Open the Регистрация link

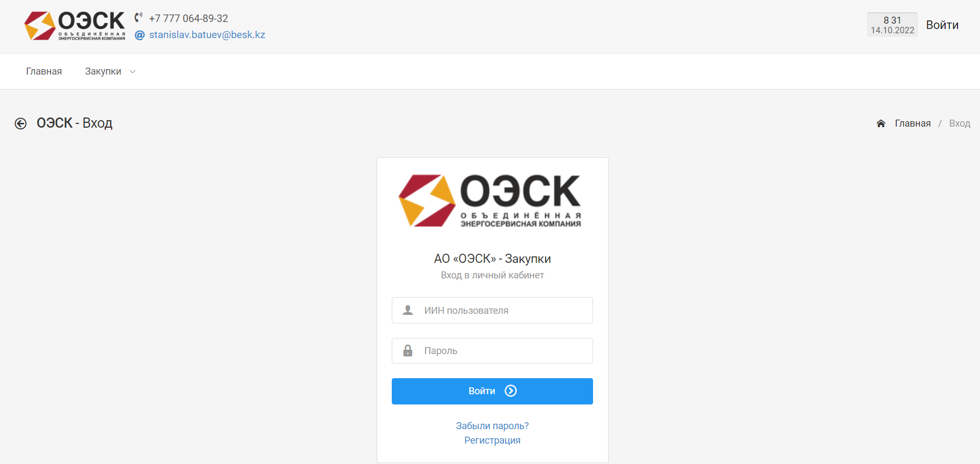[492, 440]
